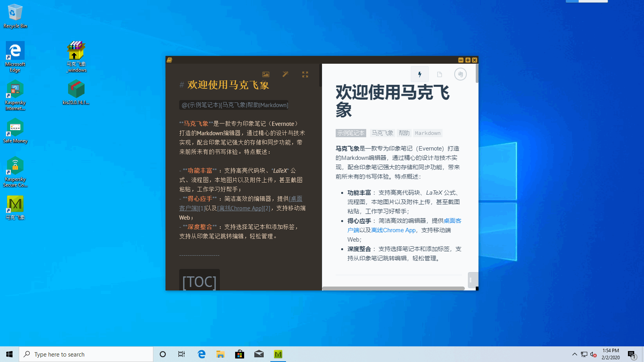Click the editor heading 欢迎使用马克飞象

point(228,85)
